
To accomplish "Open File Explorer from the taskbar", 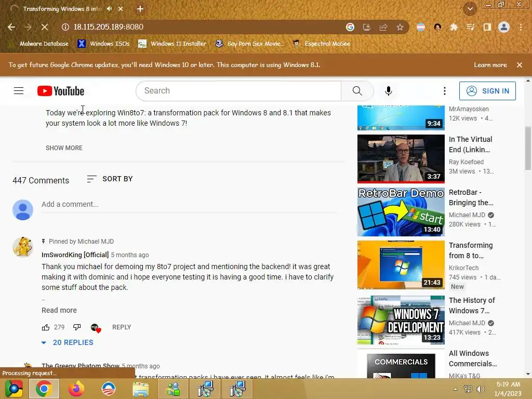I will 140,389.
